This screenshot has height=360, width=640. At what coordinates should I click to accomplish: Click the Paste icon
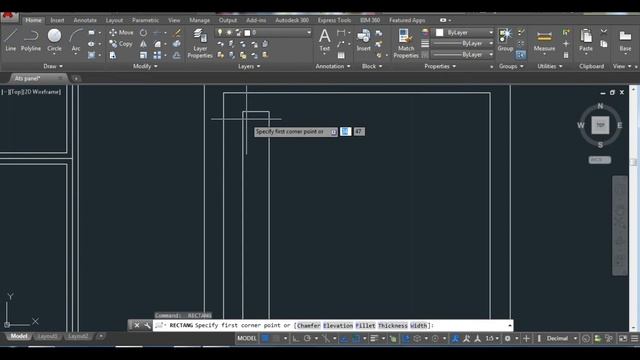[x=586, y=40]
